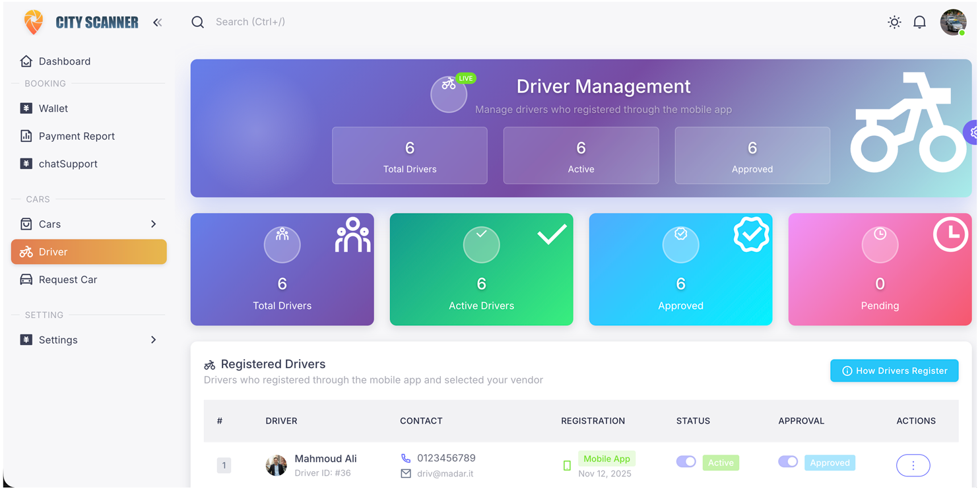
Task: Collapse the sidebar using the double chevron
Action: (x=157, y=22)
